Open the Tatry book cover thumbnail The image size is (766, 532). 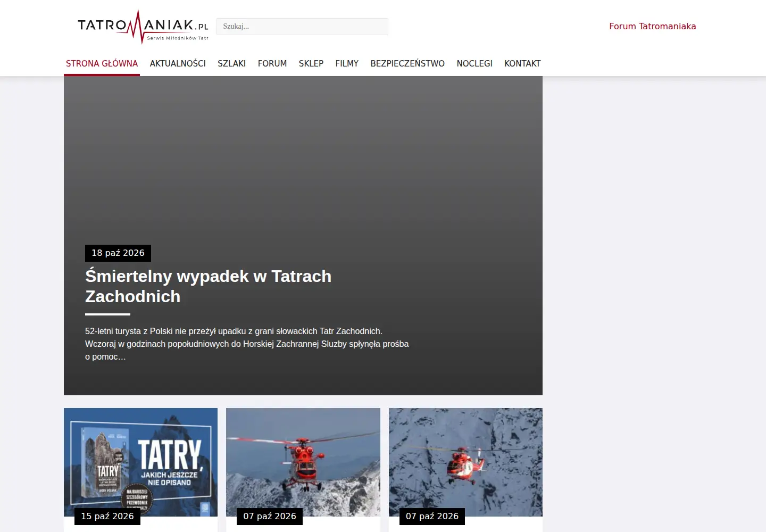pyautogui.click(x=140, y=462)
